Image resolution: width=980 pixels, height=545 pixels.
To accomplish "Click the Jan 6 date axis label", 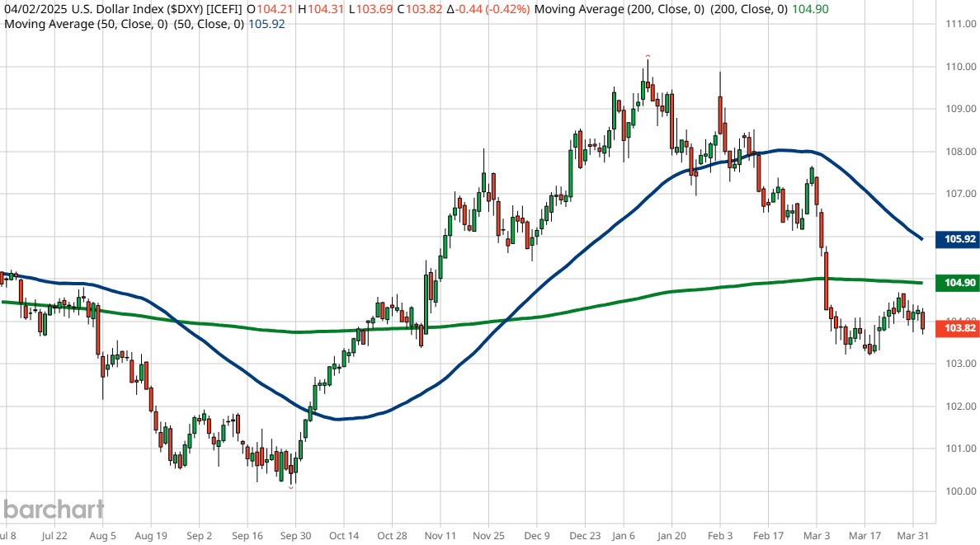I will coord(623,536).
